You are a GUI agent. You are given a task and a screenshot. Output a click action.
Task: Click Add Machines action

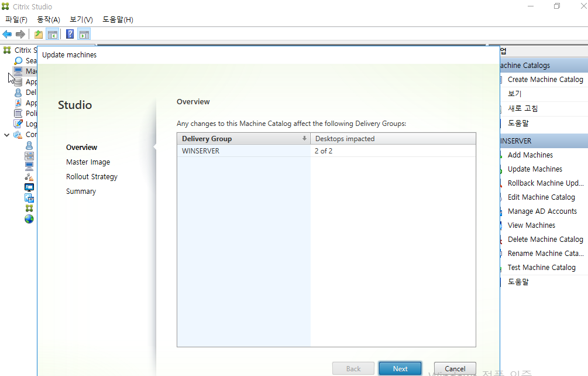pos(530,155)
